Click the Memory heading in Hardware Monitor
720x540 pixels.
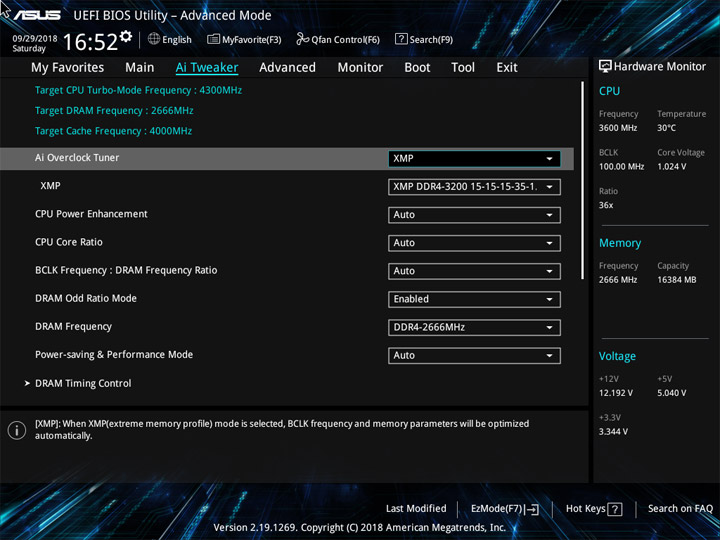[x=620, y=243]
